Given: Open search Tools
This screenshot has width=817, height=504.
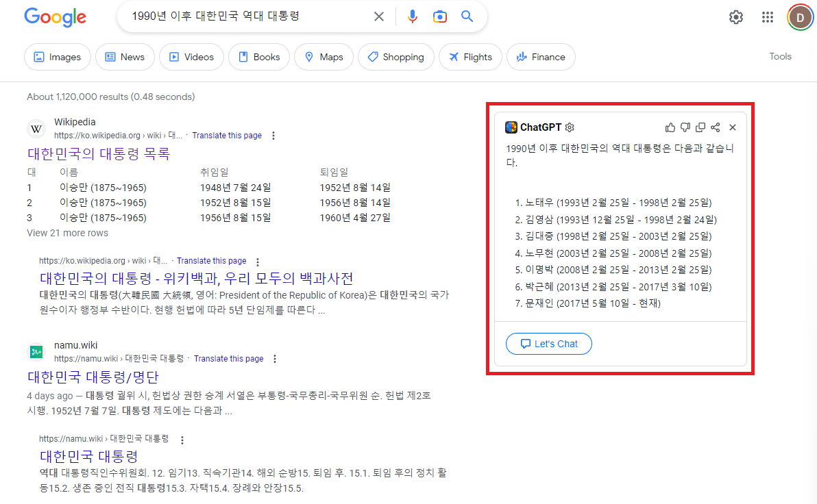Looking at the screenshot, I should coord(780,56).
